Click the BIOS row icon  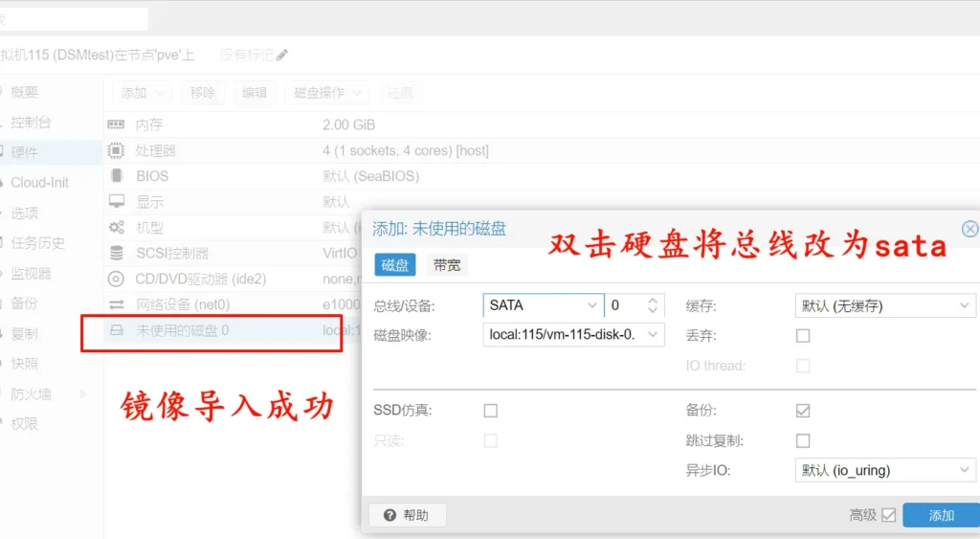116,176
